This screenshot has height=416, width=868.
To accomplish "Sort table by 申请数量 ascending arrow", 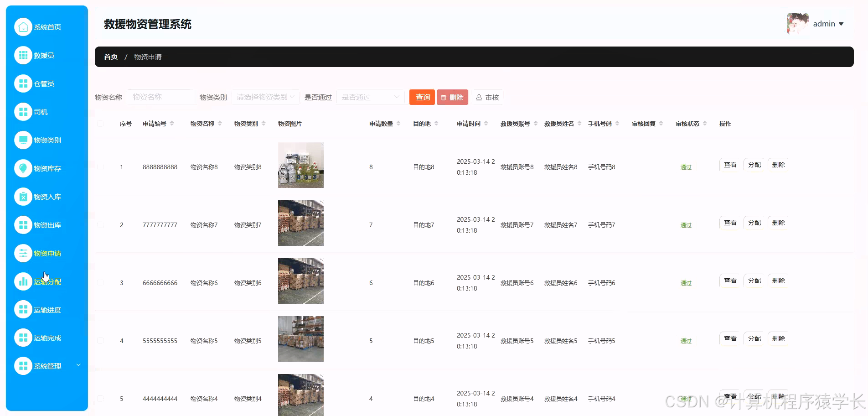I will click(399, 121).
